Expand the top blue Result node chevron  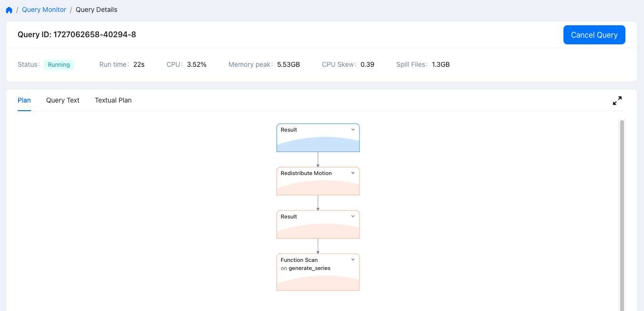coord(353,130)
